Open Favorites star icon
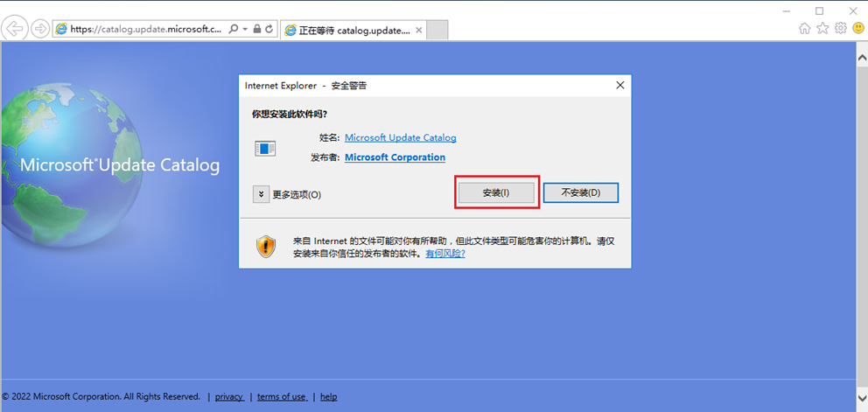 pos(822,28)
